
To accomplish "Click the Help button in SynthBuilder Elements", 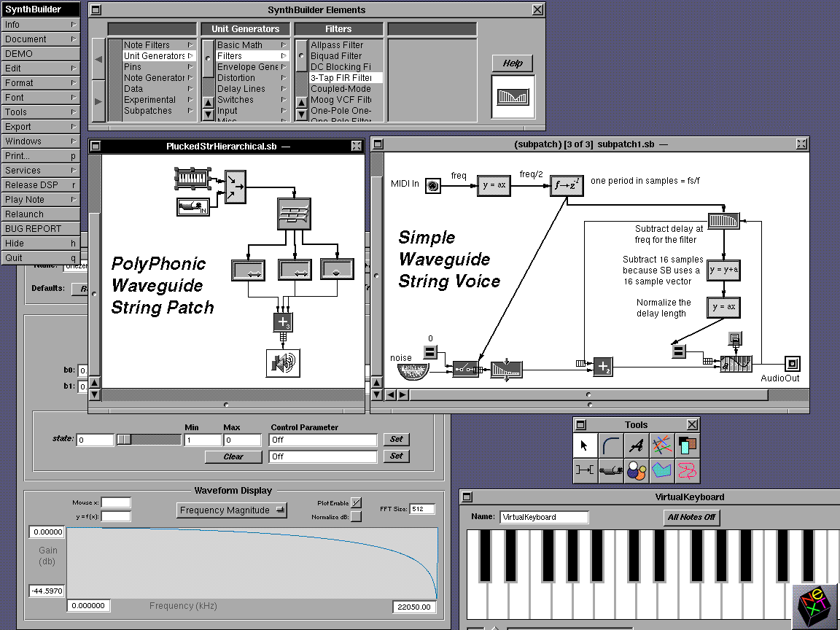I will point(512,63).
